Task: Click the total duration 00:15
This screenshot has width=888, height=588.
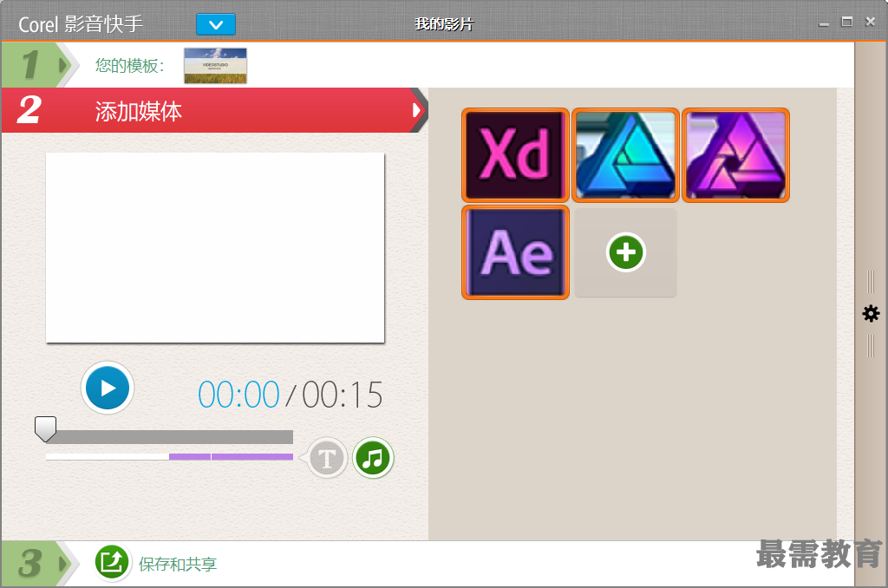Action: [343, 395]
